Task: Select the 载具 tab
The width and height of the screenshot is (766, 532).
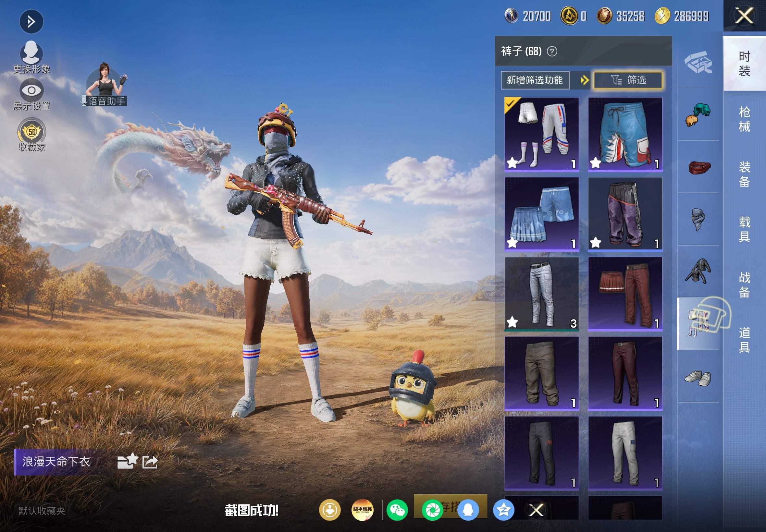Action: 744,229
